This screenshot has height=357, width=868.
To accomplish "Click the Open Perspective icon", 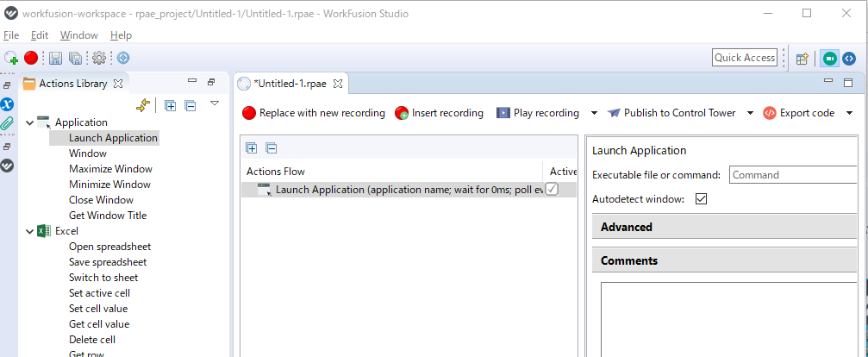I will coord(802,58).
